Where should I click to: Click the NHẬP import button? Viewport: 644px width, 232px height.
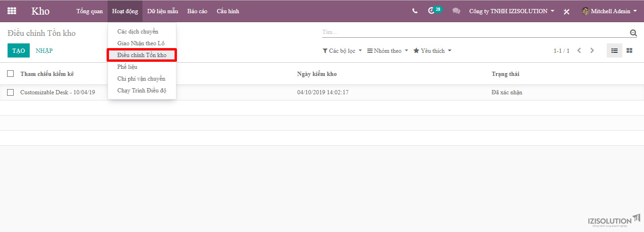(x=44, y=50)
